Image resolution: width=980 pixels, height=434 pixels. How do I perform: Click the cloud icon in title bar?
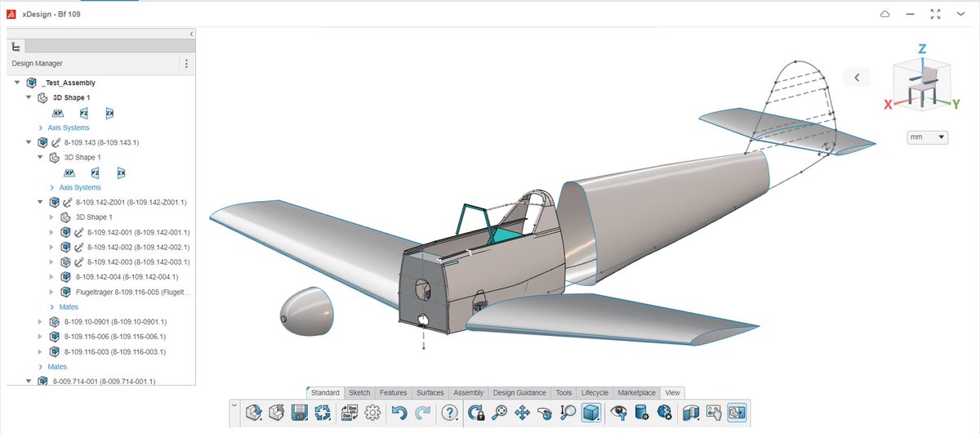pos(884,15)
